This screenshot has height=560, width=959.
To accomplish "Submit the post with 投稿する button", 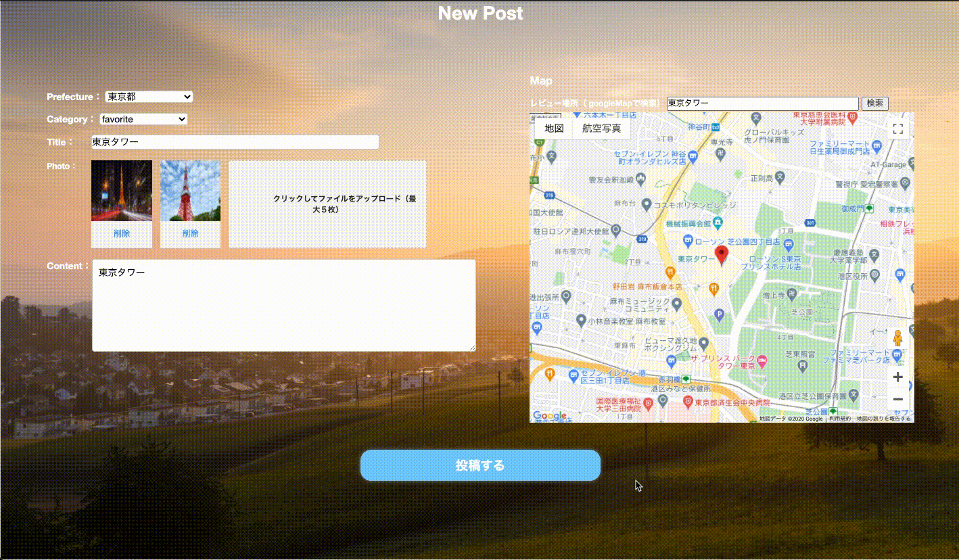I will click(x=480, y=465).
